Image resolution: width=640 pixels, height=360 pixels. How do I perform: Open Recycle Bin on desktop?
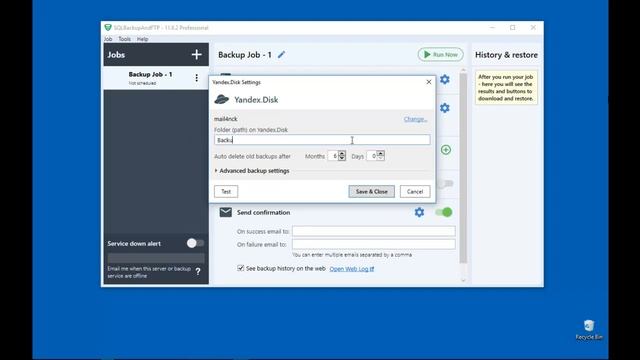(x=589, y=330)
